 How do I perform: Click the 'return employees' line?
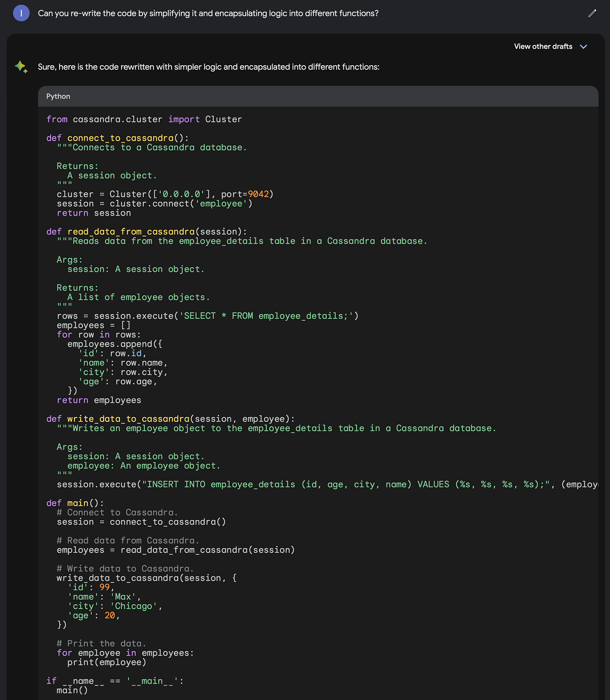point(99,400)
